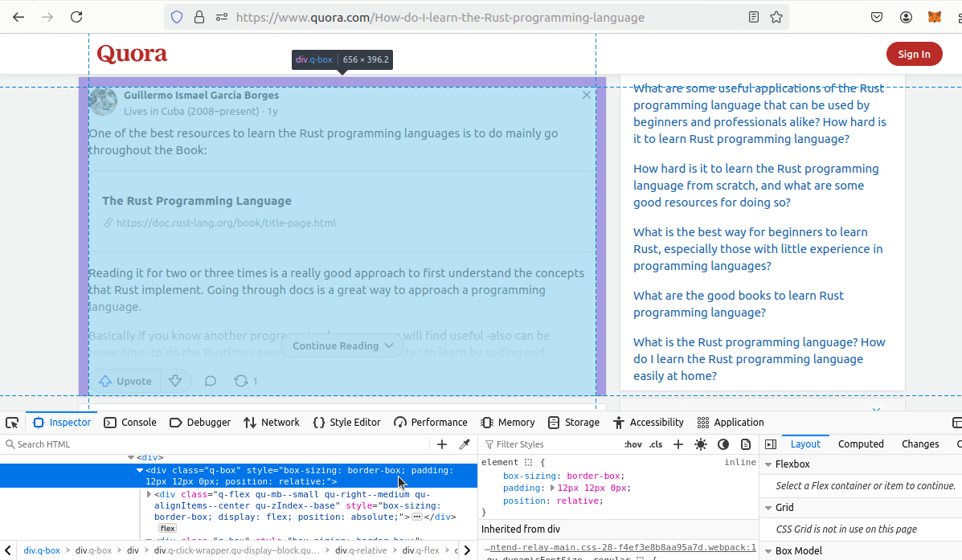Image resolution: width=962 pixels, height=560 pixels.
Task: Toggle Reader View for this page
Action: pyautogui.click(x=754, y=17)
